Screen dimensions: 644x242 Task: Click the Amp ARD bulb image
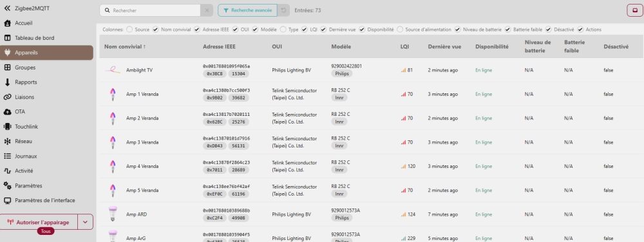click(113, 214)
